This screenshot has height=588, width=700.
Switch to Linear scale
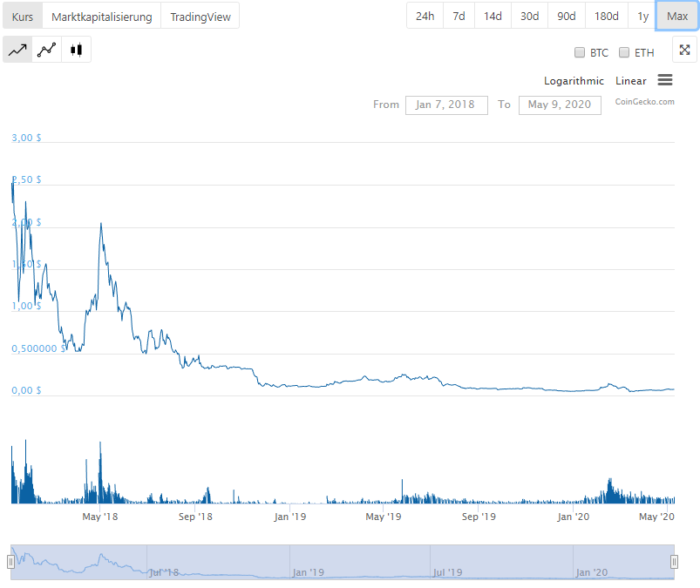pyautogui.click(x=630, y=81)
